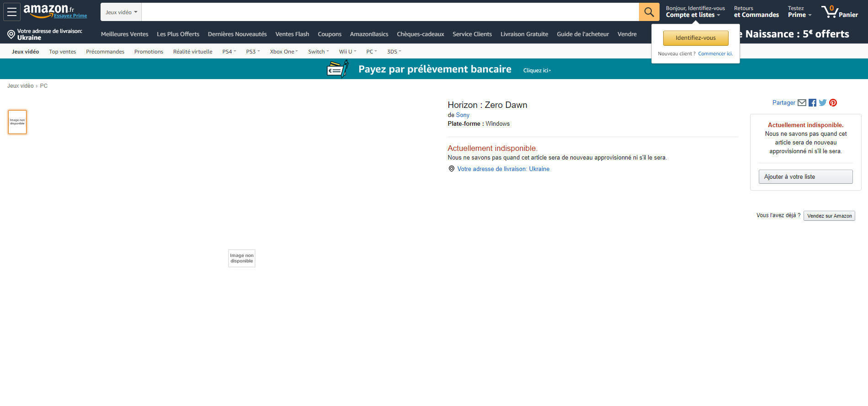Expand the PS4 submenu
This screenshot has height=406, width=868.
click(229, 52)
